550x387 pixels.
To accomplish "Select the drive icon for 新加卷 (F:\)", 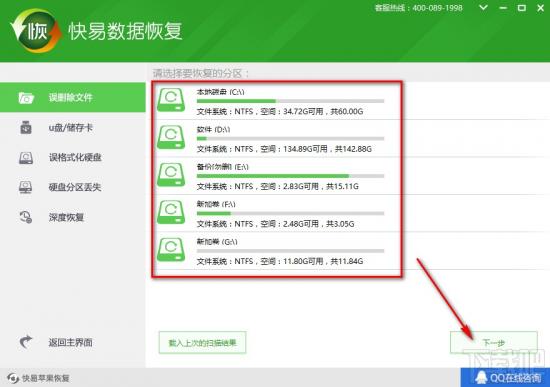I will tap(171, 212).
